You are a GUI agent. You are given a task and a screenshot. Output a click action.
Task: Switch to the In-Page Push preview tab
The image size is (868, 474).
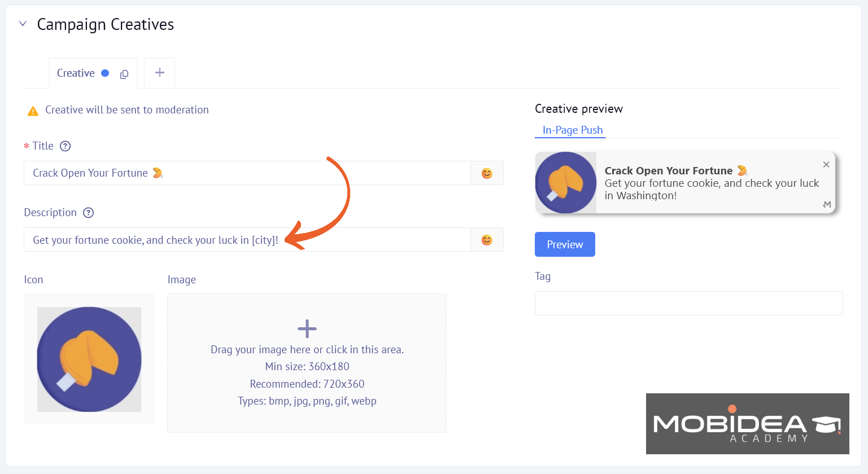[x=573, y=130]
